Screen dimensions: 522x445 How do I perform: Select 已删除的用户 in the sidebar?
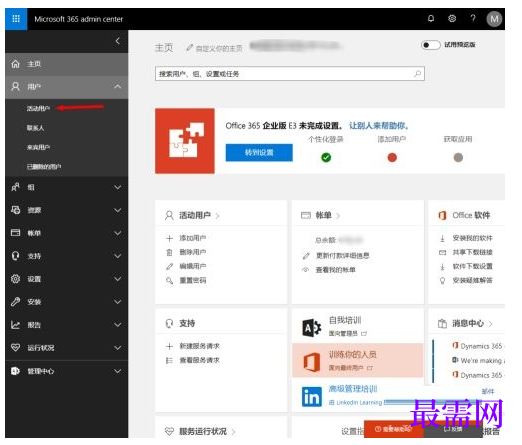point(44,166)
